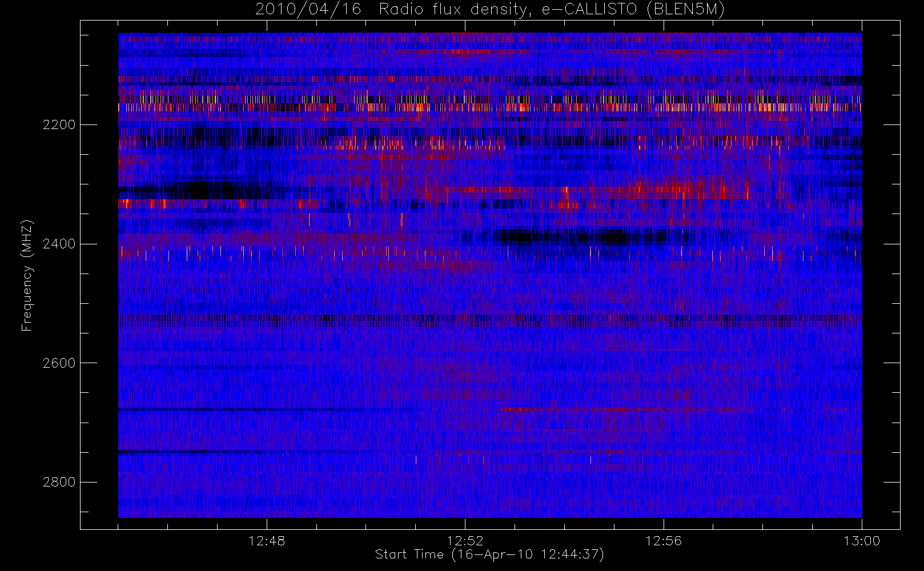This screenshot has height=571, width=924.
Task: Click the date '2010/04/16' in the title
Action: pyautogui.click(x=308, y=10)
